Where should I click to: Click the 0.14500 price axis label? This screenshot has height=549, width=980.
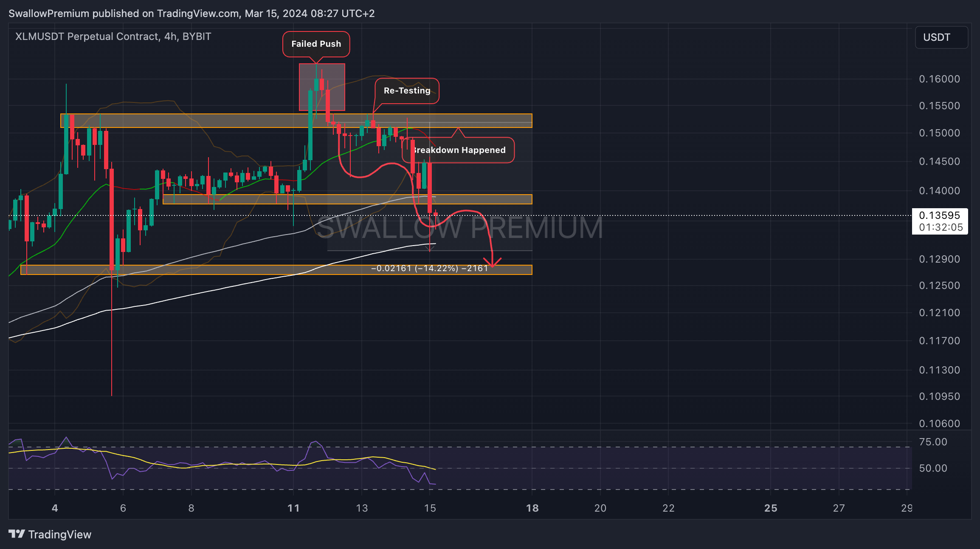click(939, 161)
